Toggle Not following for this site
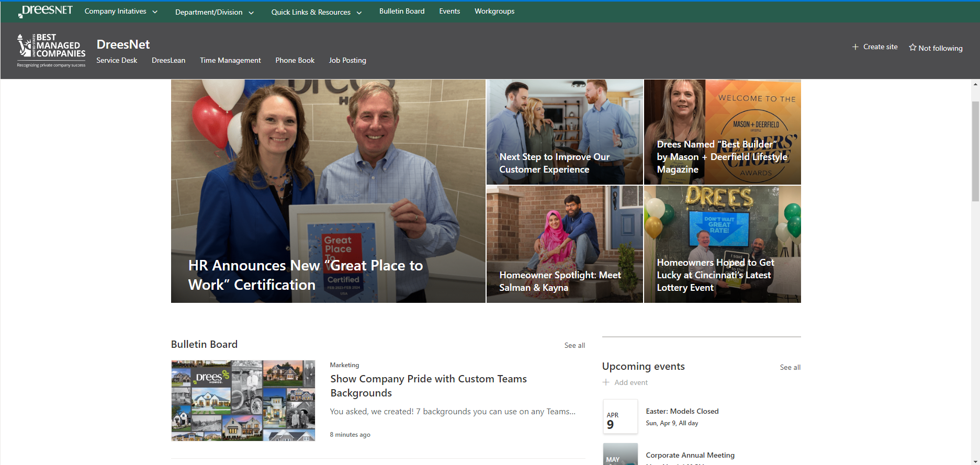 pyautogui.click(x=936, y=48)
